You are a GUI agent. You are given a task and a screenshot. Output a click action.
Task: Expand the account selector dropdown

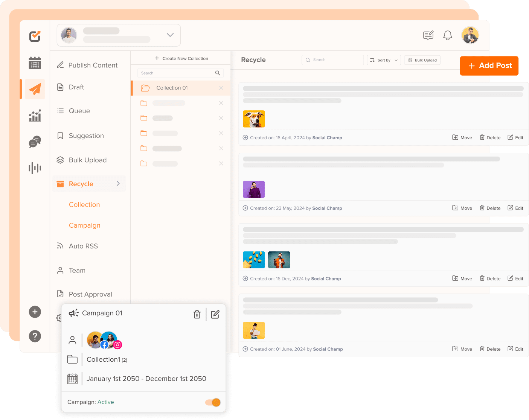point(170,35)
